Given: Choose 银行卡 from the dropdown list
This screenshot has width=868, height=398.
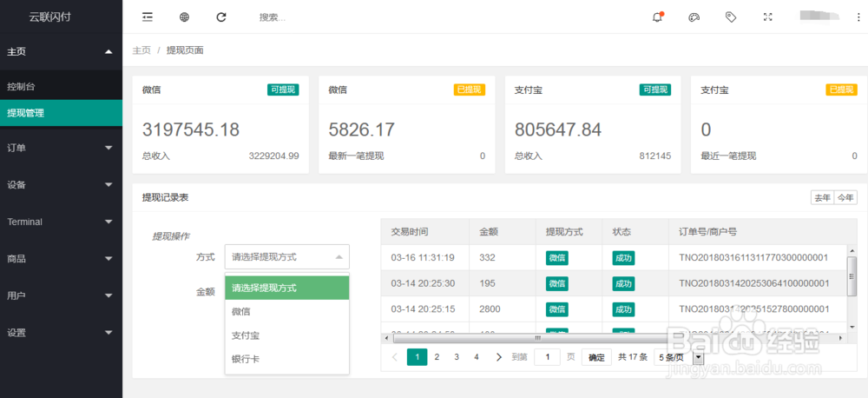Looking at the screenshot, I should [286, 359].
